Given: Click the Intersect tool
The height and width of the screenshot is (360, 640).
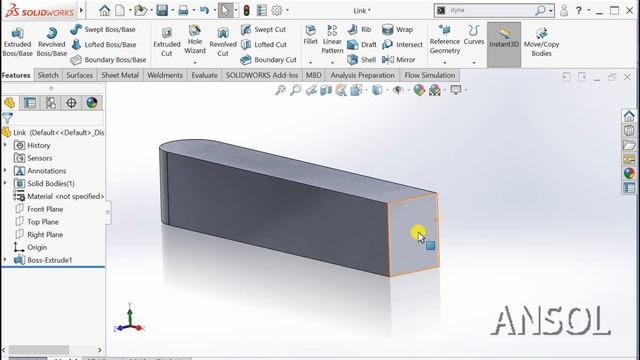Looking at the screenshot, I should (402, 44).
